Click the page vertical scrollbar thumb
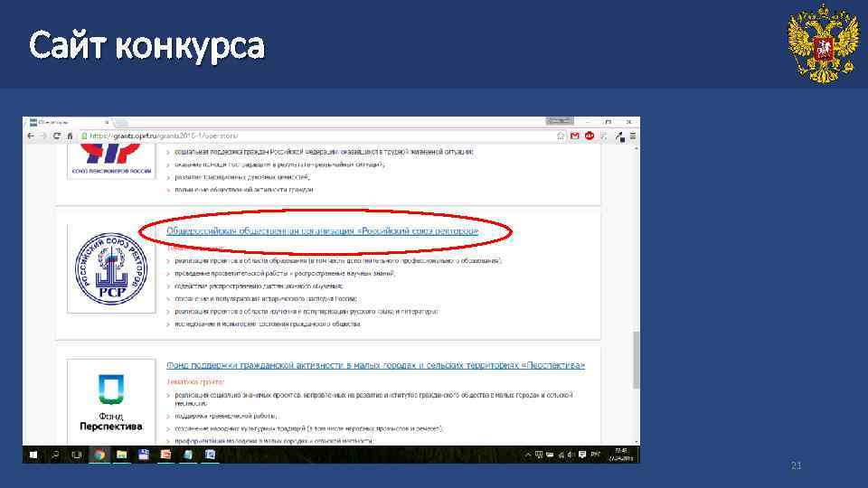868x488 pixels. point(636,360)
